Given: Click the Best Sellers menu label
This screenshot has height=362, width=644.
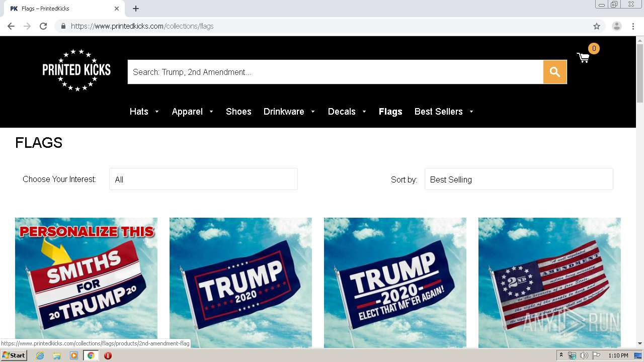Looking at the screenshot, I should click(438, 112).
